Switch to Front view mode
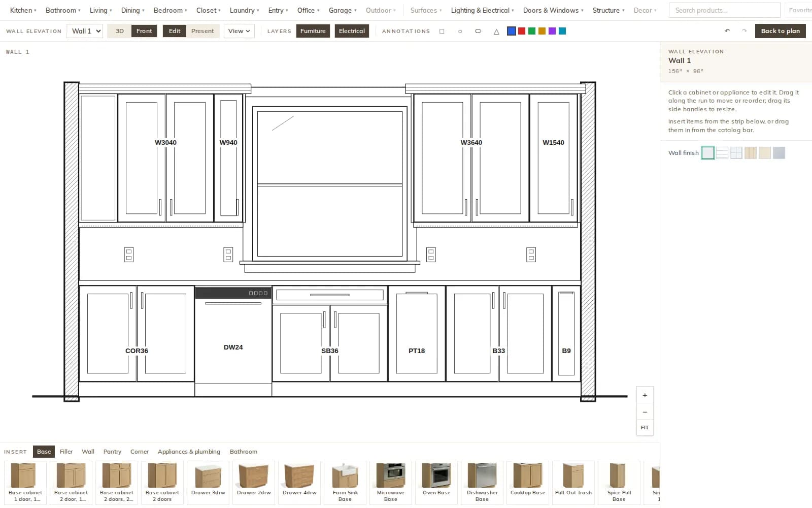Screen dimensions: 812x508 point(144,31)
